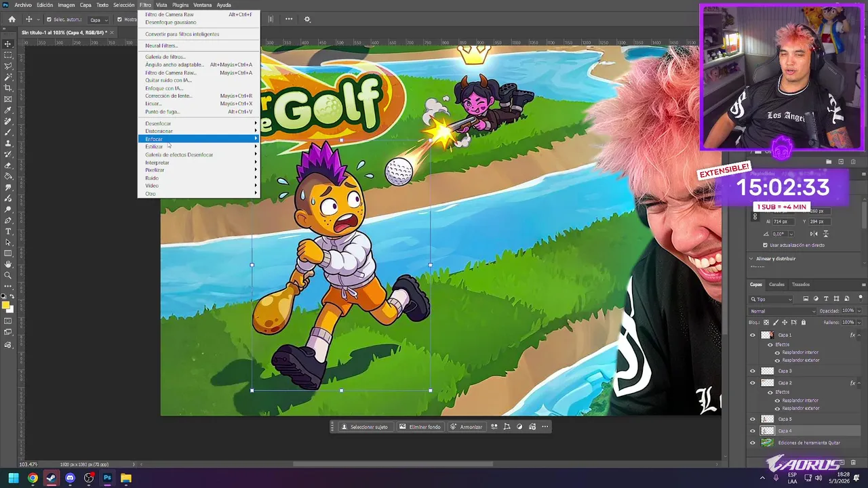Screen dimensions: 868x488
Task: Open the Licuar filter
Action: [153, 104]
